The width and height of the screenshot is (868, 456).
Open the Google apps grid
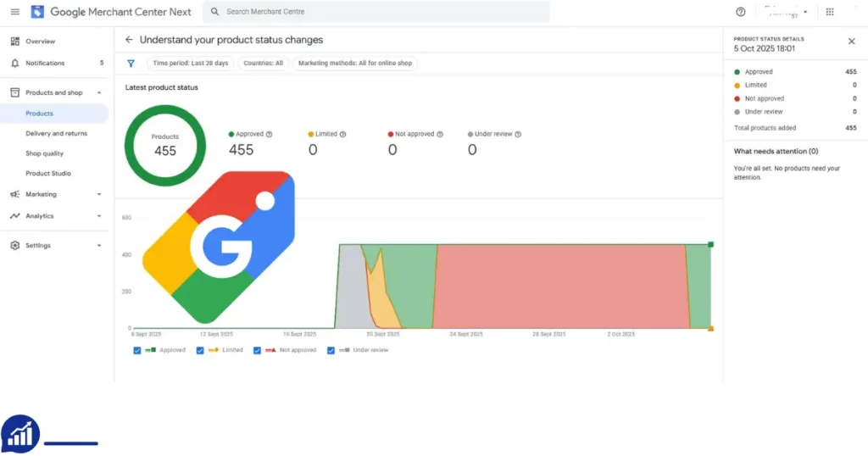(x=830, y=12)
